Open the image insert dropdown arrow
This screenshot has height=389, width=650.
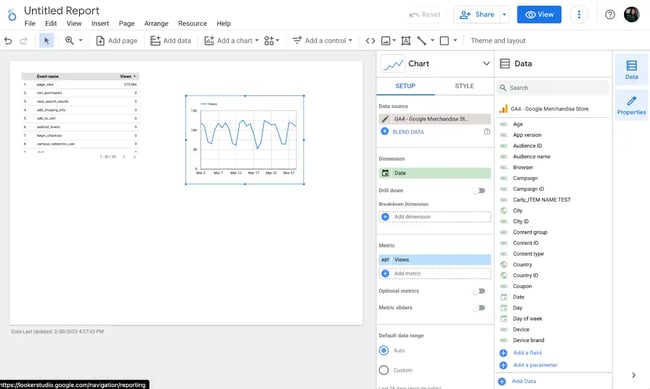pyautogui.click(x=394, y=41)
